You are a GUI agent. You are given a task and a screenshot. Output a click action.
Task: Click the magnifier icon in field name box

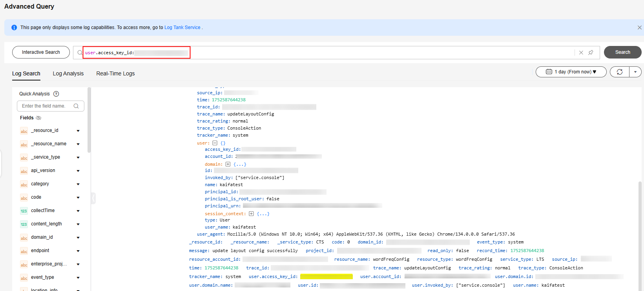click(x=76, y=106)
